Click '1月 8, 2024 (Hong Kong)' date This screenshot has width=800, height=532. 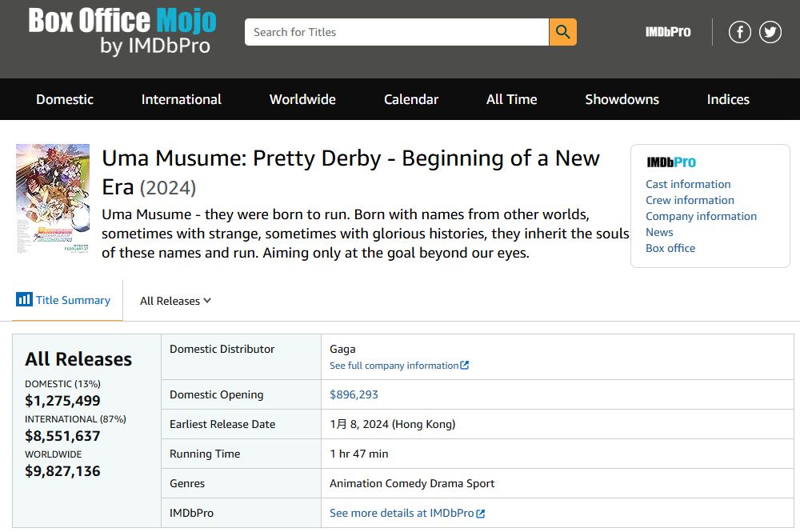(392, 424)
